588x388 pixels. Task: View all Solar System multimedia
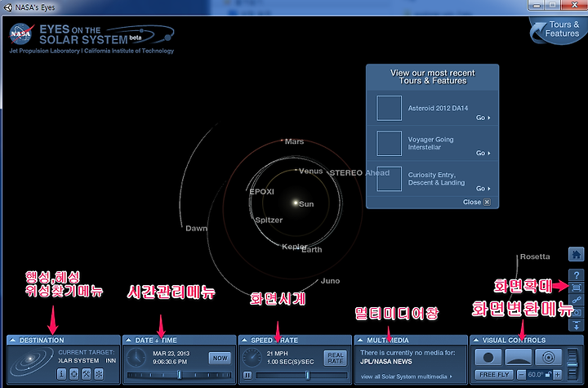tap(406, 377)
